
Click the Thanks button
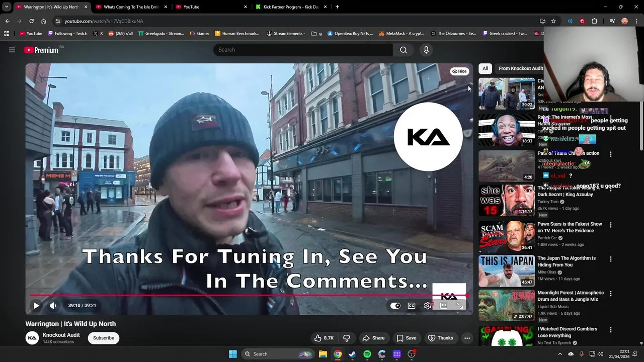(x=440, y=338)
